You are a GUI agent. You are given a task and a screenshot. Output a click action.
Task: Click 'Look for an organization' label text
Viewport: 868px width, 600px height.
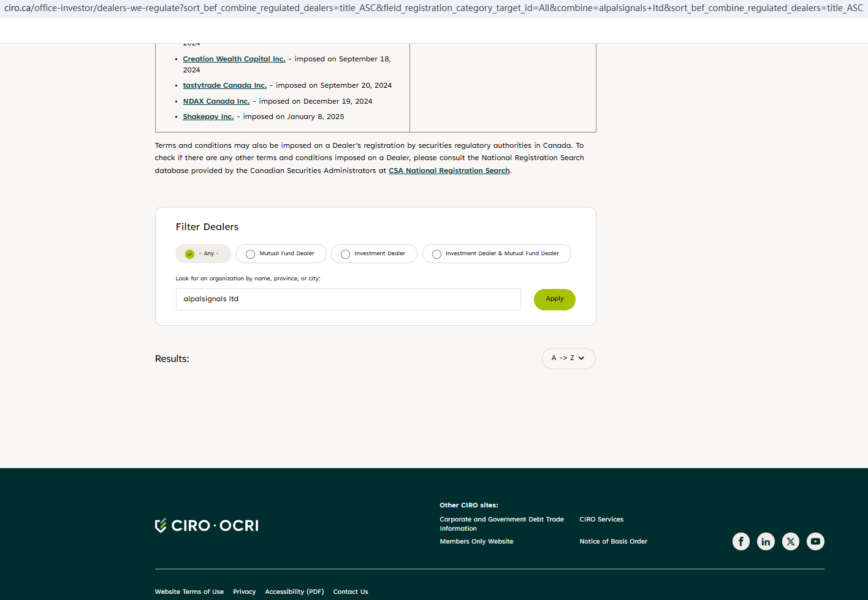(x=248, y=279)
